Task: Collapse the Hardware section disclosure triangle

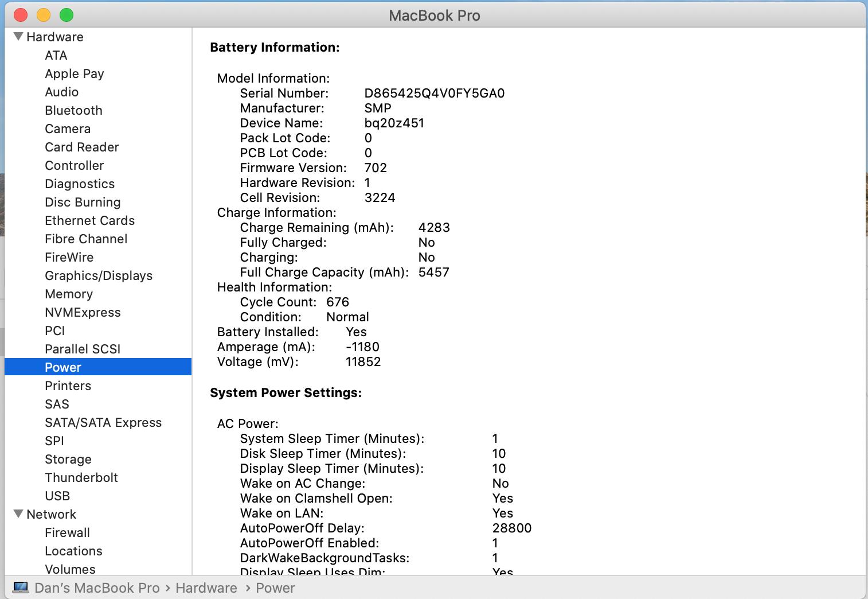Action: [x=18, y=37]
